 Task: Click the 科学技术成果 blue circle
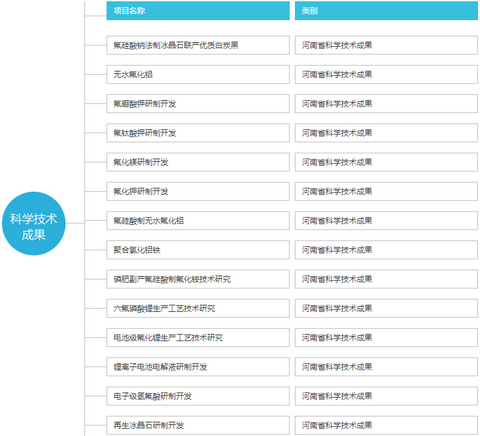(34, 223)
